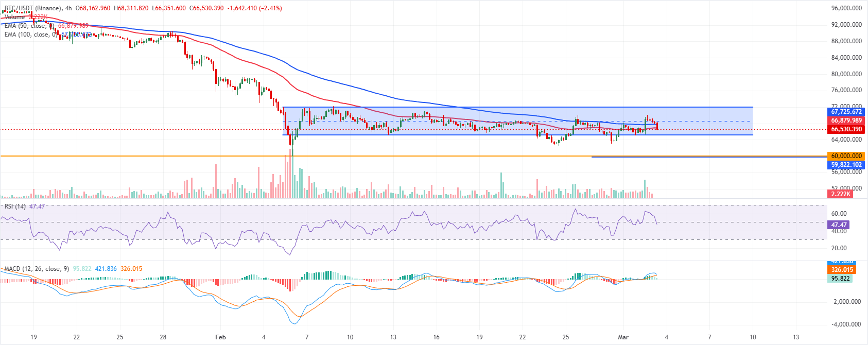
Task: Click the RSI (14) indicator label
Action: click(x=15, y=206)
